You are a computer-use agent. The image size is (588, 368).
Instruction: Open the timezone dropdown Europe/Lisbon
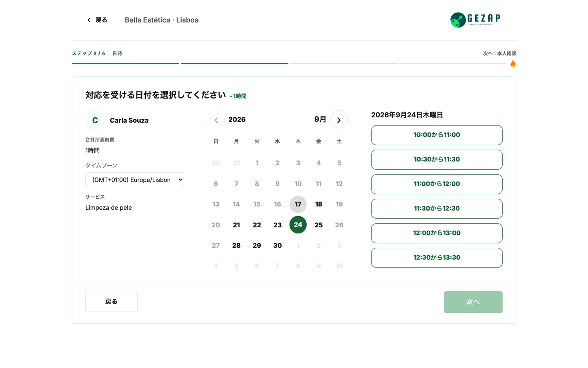[135, 180]
